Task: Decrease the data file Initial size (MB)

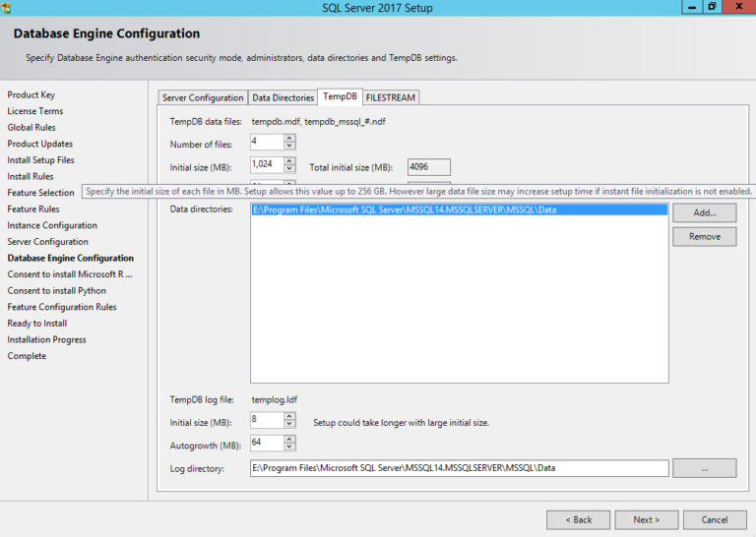Action: tap(289, 168)
